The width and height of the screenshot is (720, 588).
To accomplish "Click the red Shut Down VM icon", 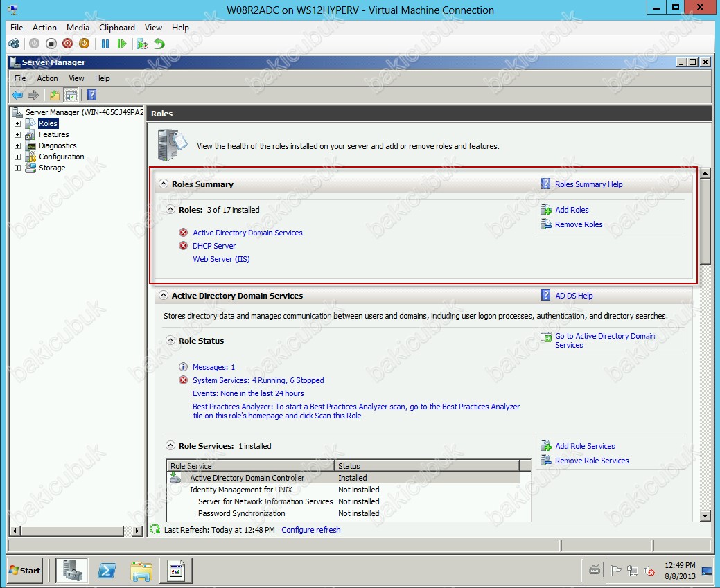I will point(67,44).
